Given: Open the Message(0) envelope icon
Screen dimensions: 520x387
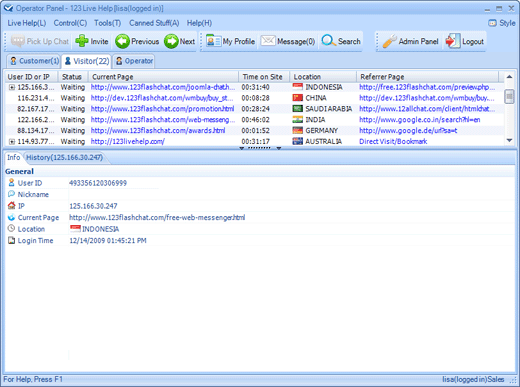Looking at the screenshot, I should (268, 41).
